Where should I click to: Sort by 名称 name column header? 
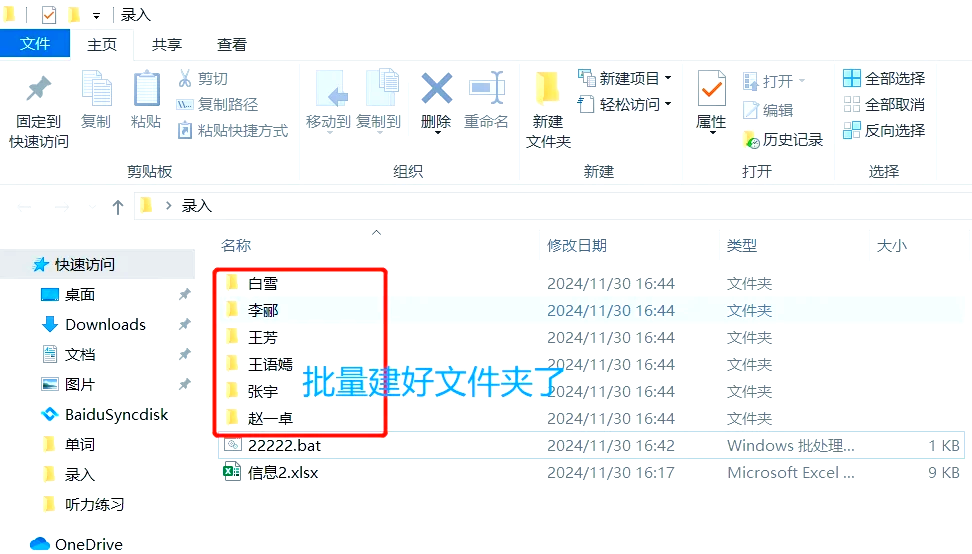(x=236, y=245)
